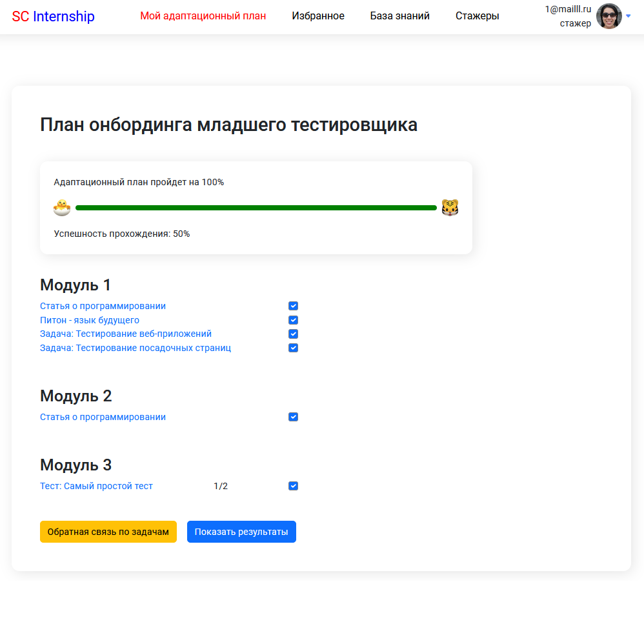Click the 1@mailll.ru account email
The height and width of the screenshot is (644, 644).
click(x=568, y=9)
